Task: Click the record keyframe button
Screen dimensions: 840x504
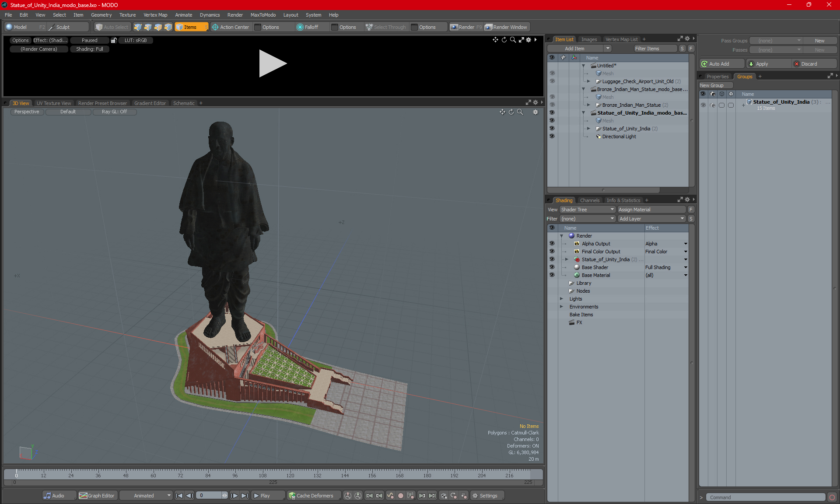Action: 400,496
